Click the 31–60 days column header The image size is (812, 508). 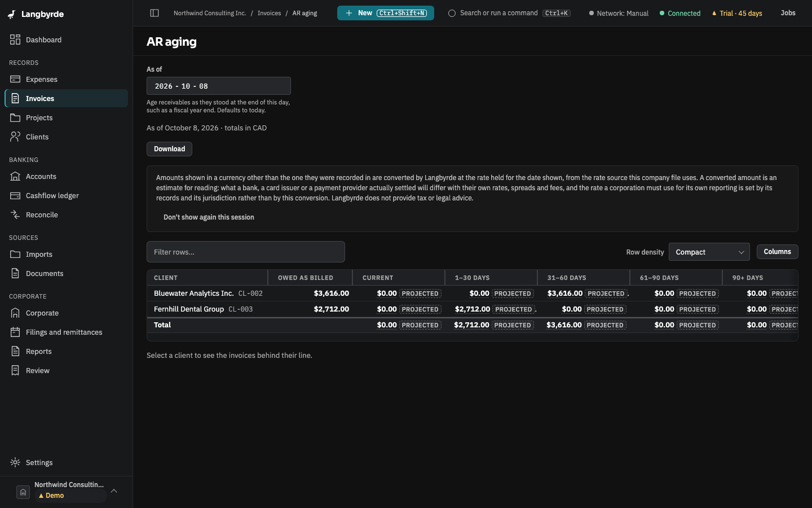tap(584, 278)
